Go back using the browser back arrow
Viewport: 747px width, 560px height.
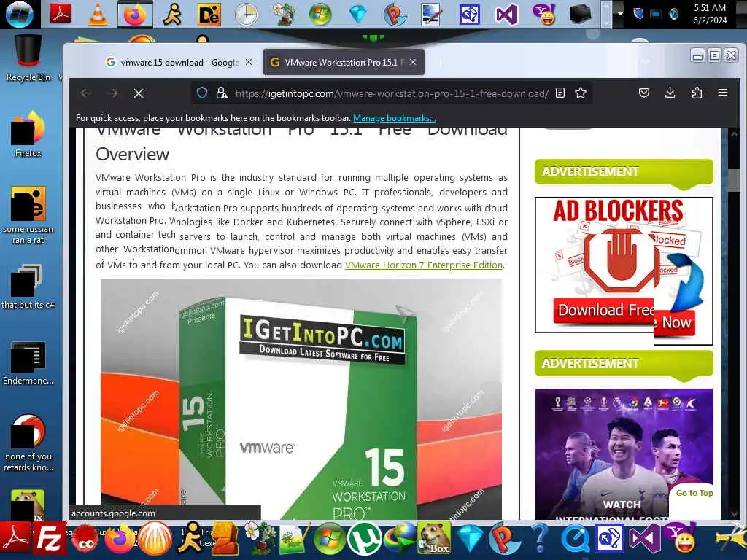click(86, 93)
